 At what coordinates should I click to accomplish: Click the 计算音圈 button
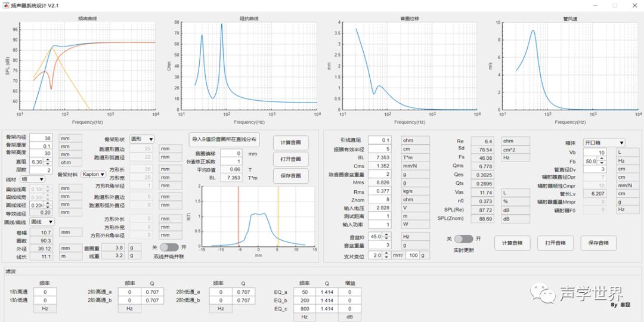pos(290,143)
